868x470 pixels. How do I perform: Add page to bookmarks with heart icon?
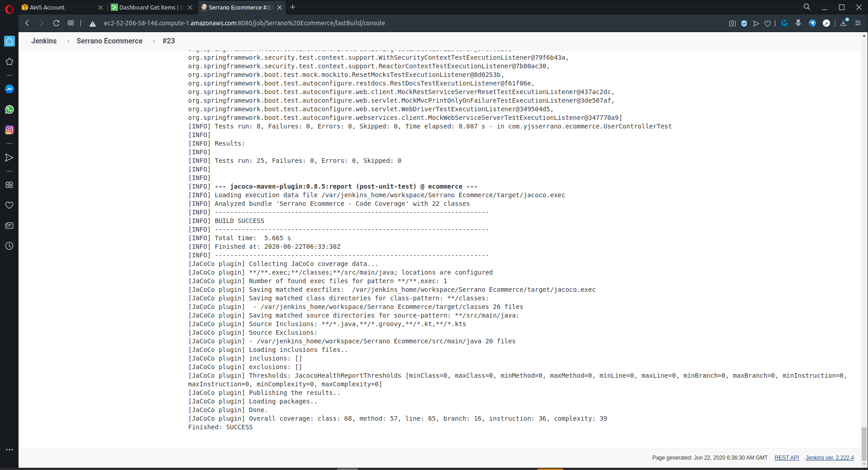click(x=768, y=23)
